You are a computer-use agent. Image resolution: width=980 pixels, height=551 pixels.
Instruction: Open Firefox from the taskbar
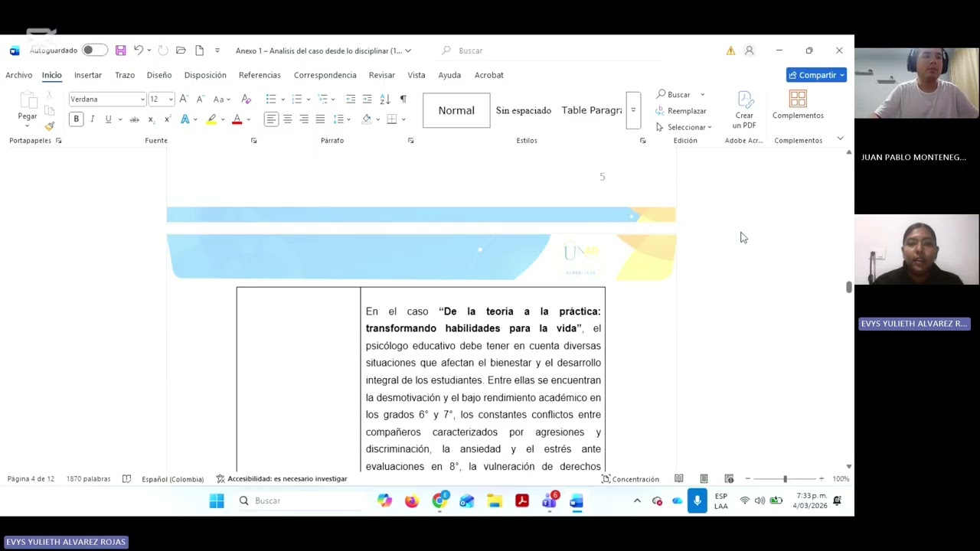tap(412, 501)
